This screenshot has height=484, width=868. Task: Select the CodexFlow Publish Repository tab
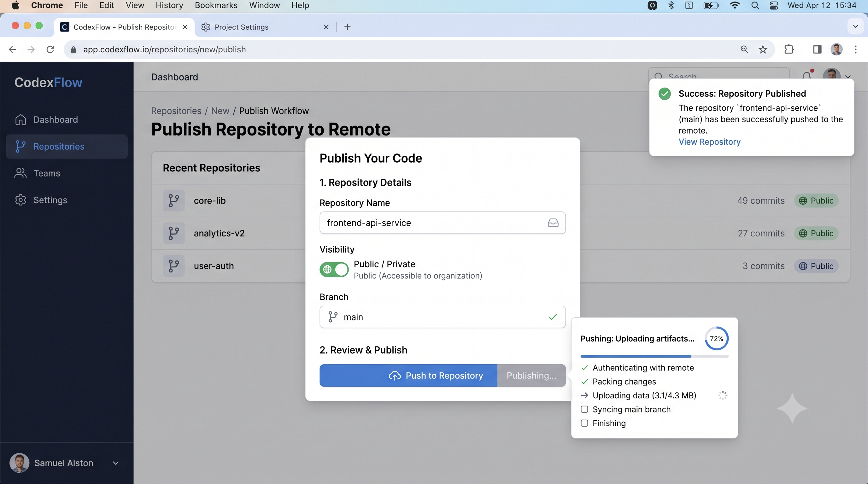[124, 27]
